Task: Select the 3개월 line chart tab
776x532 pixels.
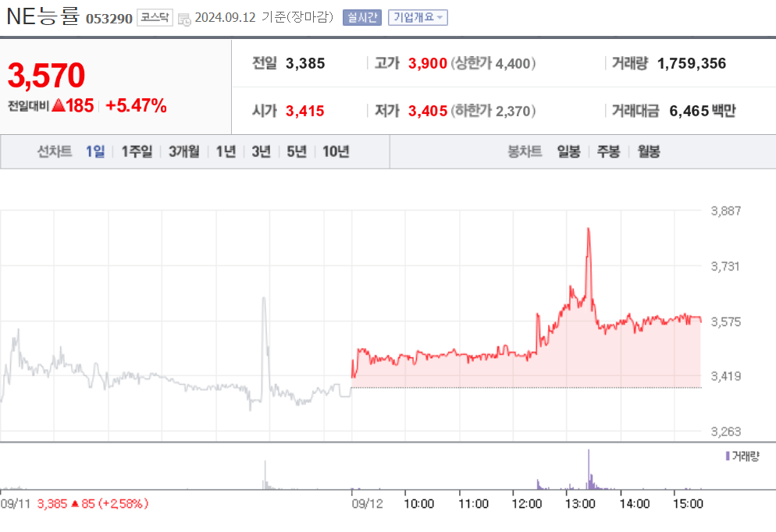Action: [x=183, y=151]
